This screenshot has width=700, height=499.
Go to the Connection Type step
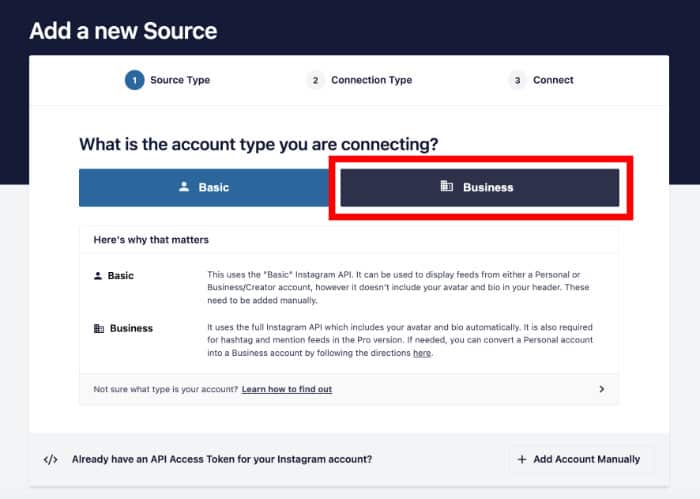pyautogui.click(x=360, y=80)
